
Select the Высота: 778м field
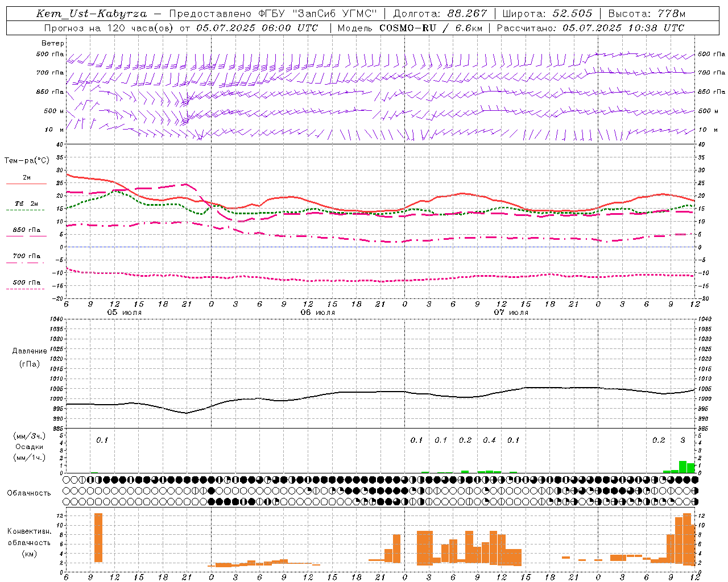point(647,14)
